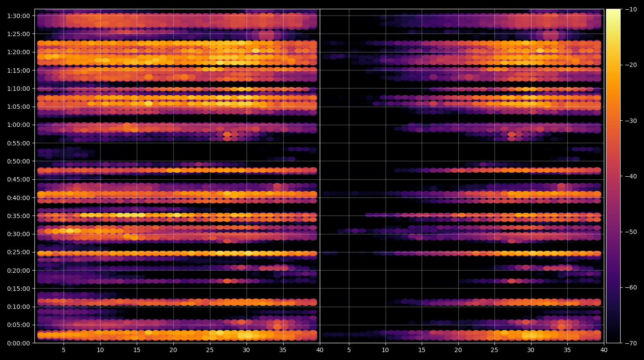Click x-axis tick 5 under the right plot
The height and width of the screenshot is (360, 644).
pos(349,350)
